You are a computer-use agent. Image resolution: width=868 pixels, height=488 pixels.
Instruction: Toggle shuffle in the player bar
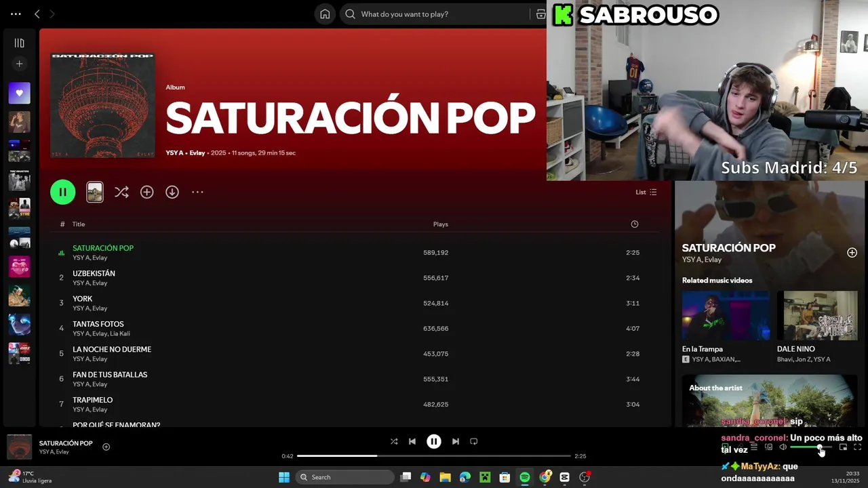(394, 441)
